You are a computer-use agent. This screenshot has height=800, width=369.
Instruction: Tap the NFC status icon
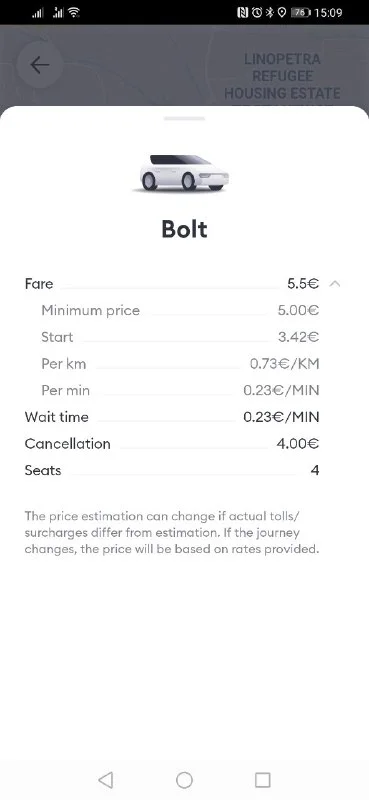point(243,12)
